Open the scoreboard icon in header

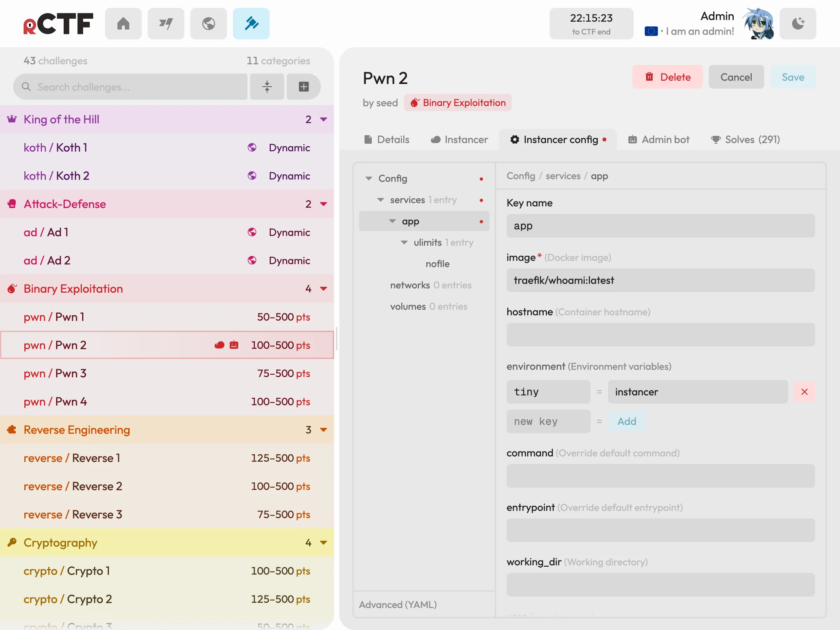166,24
